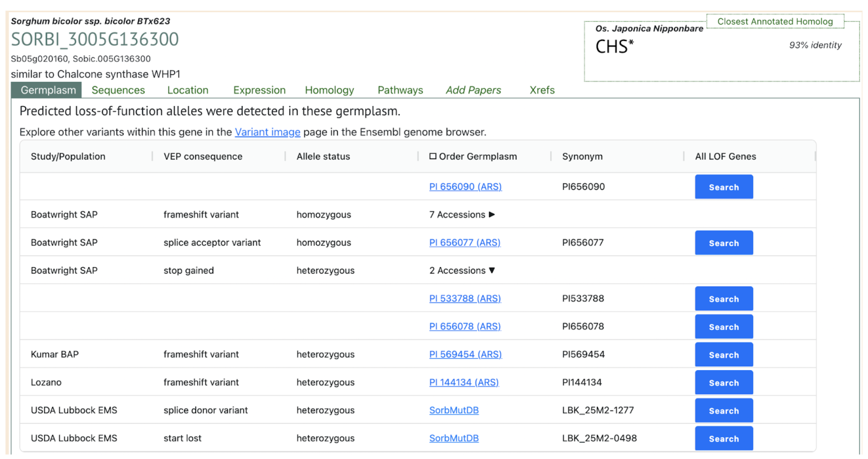Click Search button for PI656090
The width and height of the screenshot is (868, 459).
(724, 187)
